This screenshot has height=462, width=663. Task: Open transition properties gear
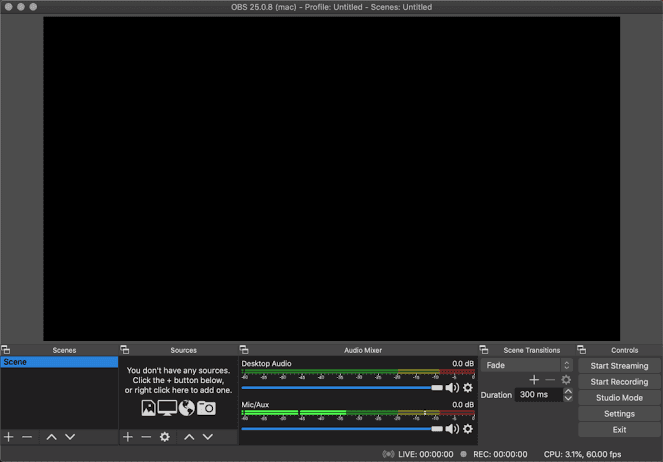click(566, 380)
